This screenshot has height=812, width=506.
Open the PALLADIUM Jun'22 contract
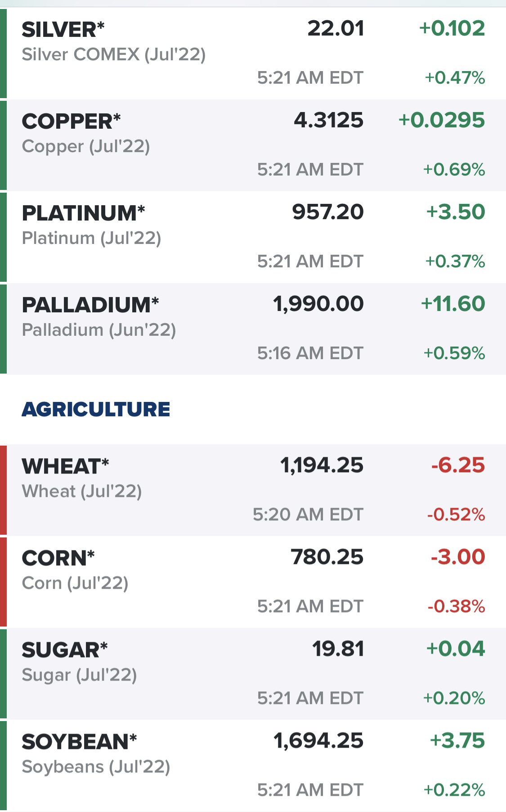[253, 329]
